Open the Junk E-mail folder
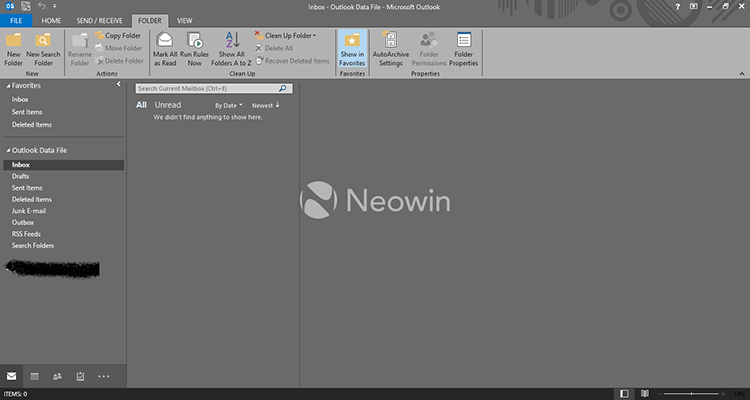Image resolution: width=750 pixels, height=400 pixels. (x=29, y=211)
